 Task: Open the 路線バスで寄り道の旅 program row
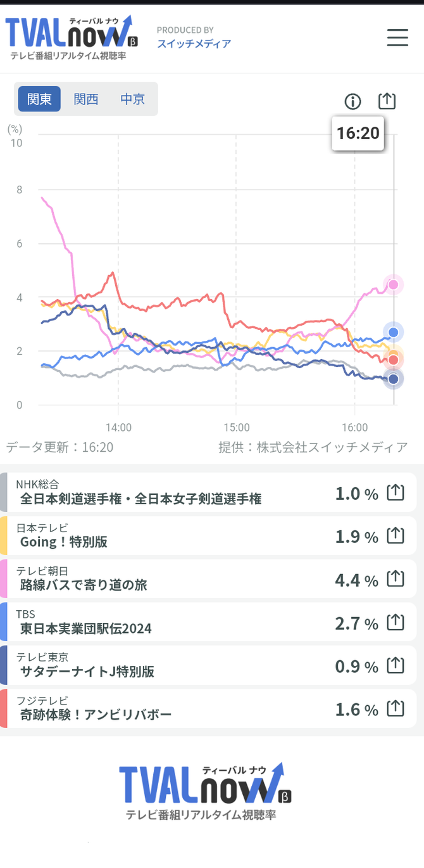pyautogui.click(x=208, y=578)
